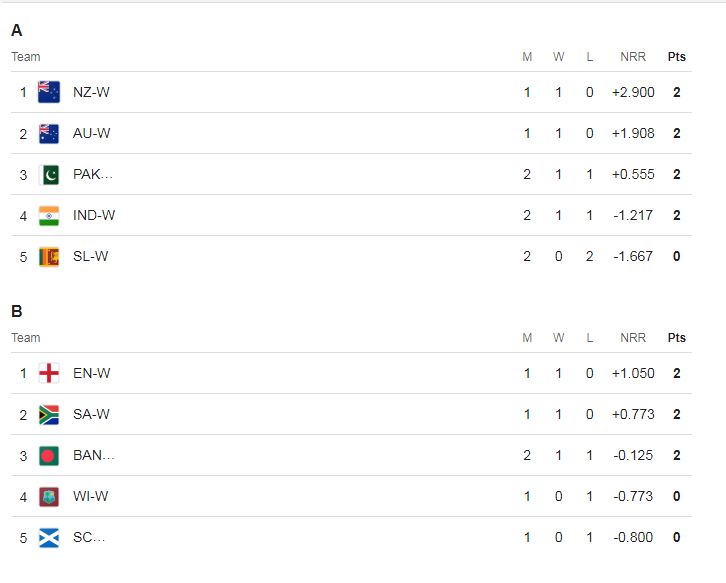Click the Pts column header in Group B
Viewport: 726px width, 583px height.
[676, 338]
